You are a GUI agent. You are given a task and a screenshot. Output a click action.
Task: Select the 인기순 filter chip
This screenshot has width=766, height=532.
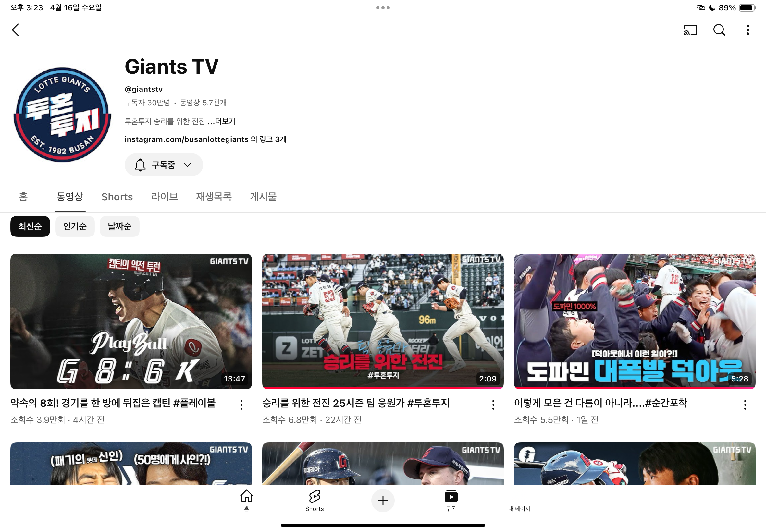[x=75, y=226]
